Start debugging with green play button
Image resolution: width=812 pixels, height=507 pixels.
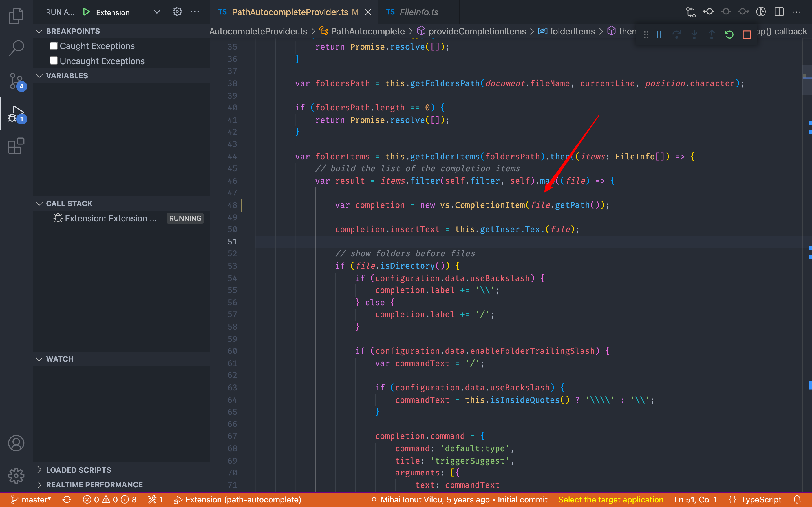(86, 12)
